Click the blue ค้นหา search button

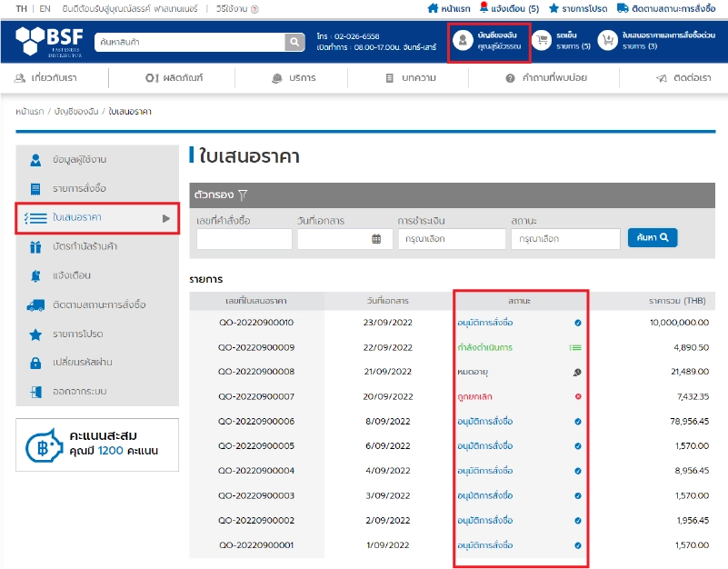coord(652,238)
